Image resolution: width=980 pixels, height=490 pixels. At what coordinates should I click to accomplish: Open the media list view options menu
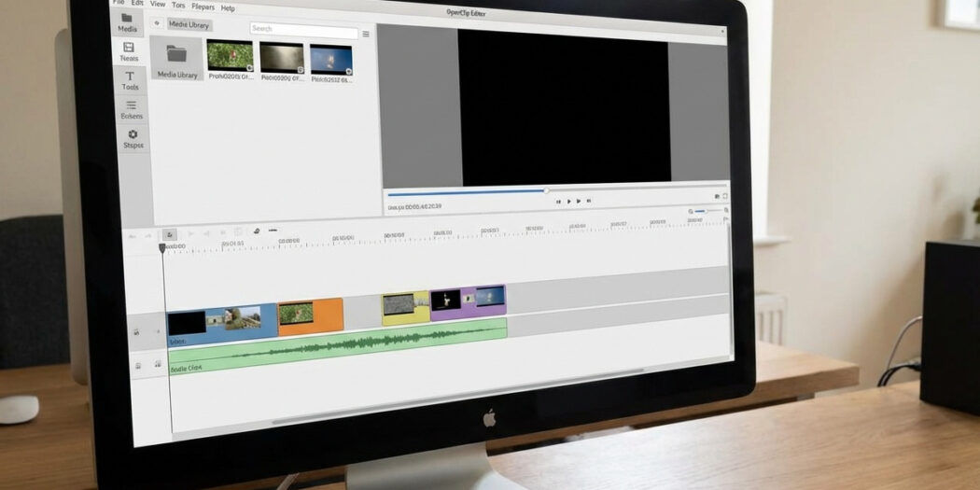[366, 34]
